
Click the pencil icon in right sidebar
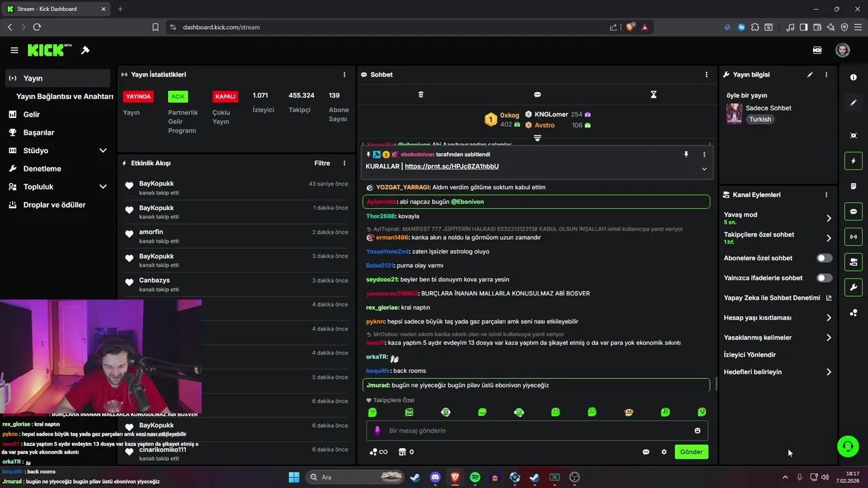(853, 102)
